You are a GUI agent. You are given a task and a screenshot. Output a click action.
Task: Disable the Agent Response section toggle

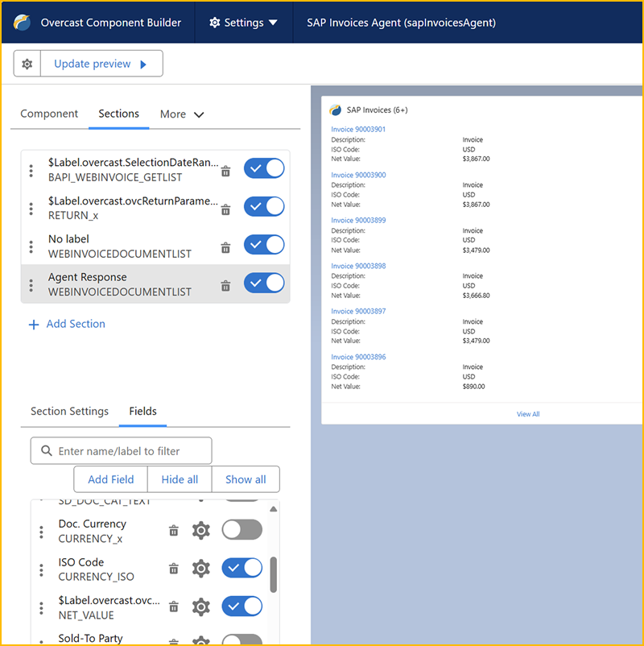(x=264, y=284)
